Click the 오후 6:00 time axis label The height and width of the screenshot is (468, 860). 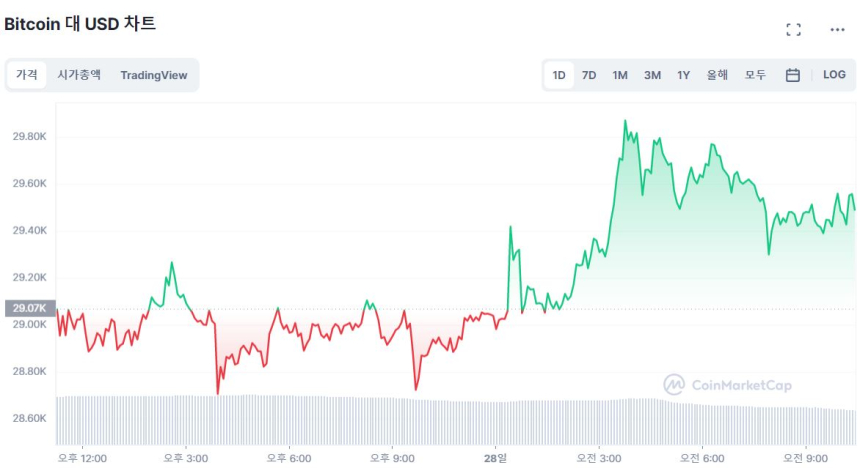(x=289, y=458)
